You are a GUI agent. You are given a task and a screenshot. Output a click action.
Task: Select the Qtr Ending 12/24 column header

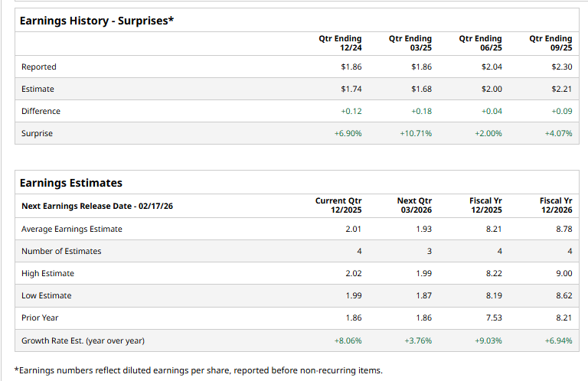tap(340, 43)
